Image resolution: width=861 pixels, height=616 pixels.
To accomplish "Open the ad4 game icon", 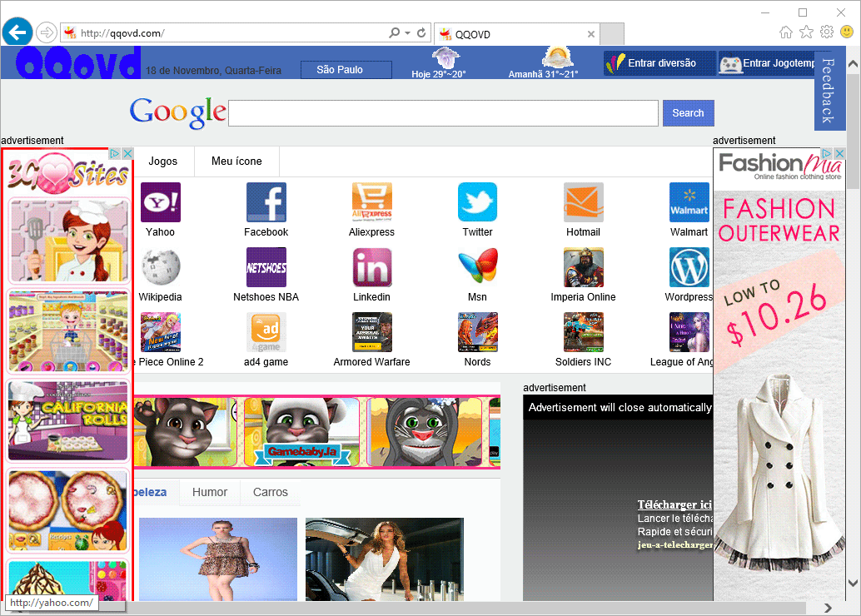I will point(266,332).
